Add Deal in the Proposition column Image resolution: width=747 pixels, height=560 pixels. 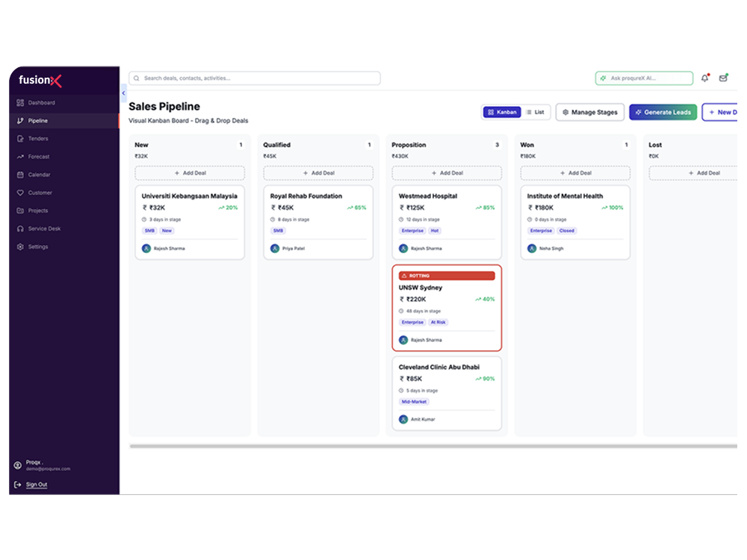[x=447, y=173]
